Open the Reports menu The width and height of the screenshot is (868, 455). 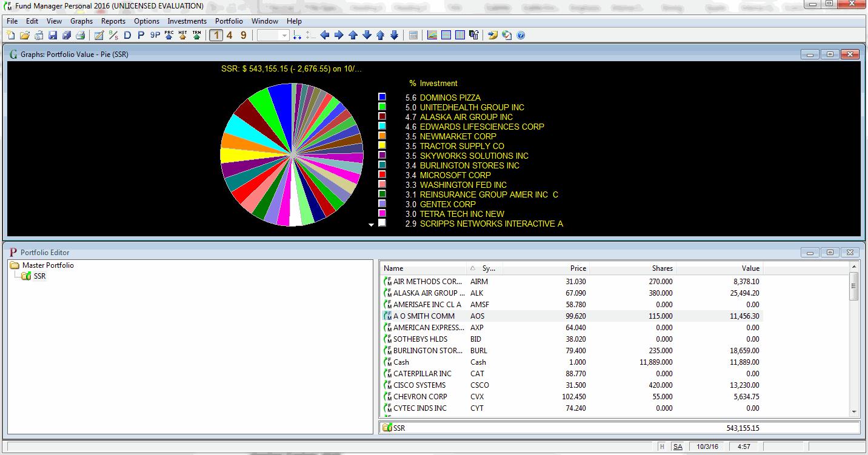click(113, 21)
